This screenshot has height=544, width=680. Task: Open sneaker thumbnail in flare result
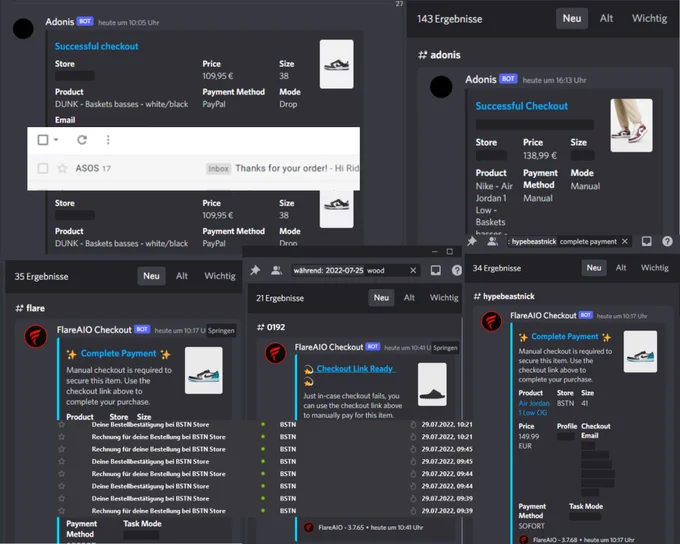tap(203, 370)
